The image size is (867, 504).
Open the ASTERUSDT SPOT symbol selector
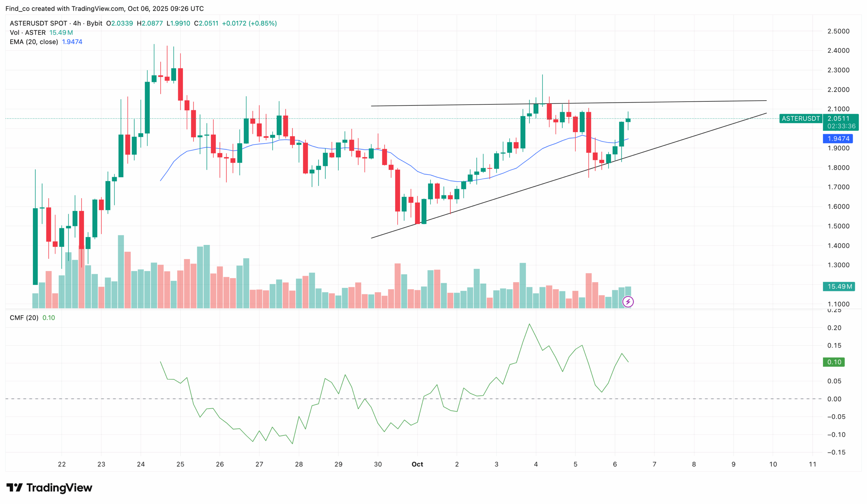[x=38, y=23]
